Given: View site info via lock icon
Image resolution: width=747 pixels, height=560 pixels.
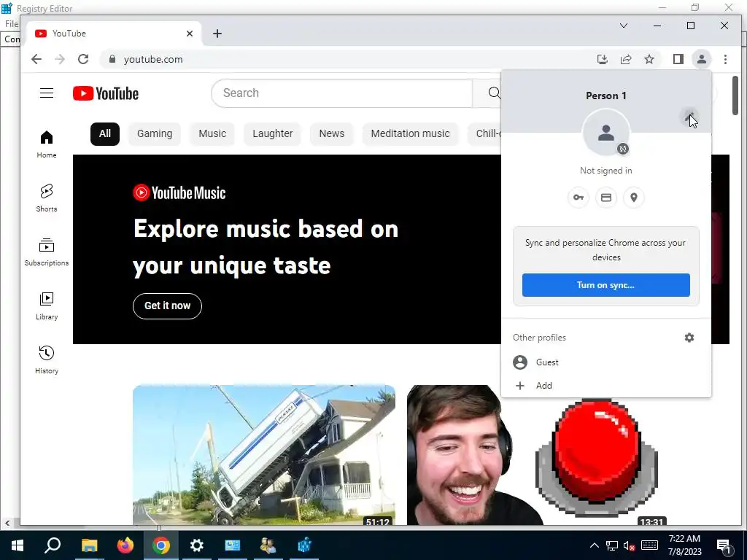Looking at the screenshot, I should tap(112, 59).
